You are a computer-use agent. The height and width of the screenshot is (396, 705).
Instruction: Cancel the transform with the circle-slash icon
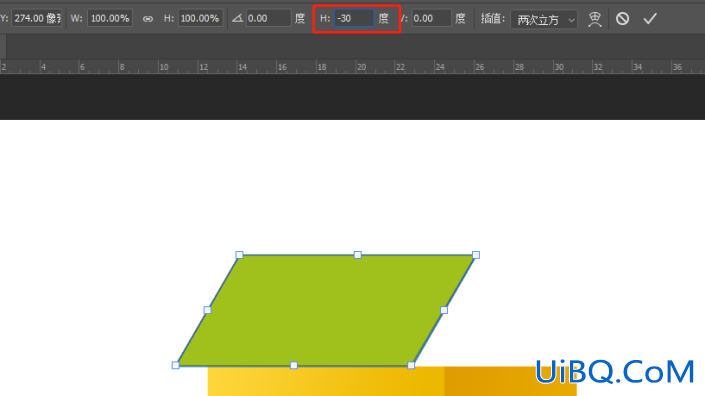pos(622,18)
